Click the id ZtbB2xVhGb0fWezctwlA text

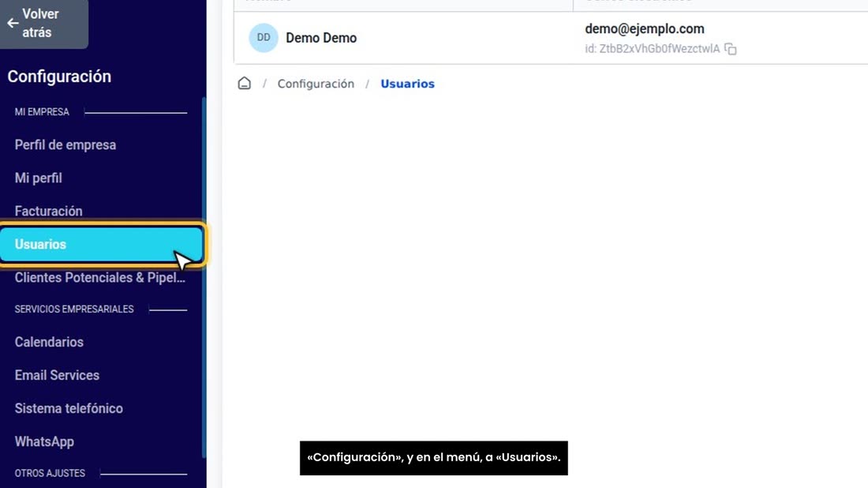(x=652, y=49)
